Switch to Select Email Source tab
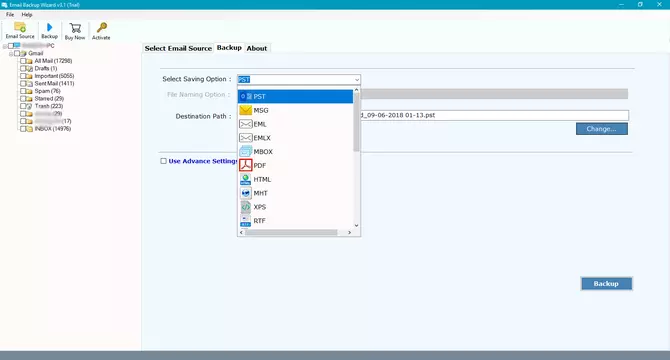Viewport: 670px width, 360px height. [178, 48]
